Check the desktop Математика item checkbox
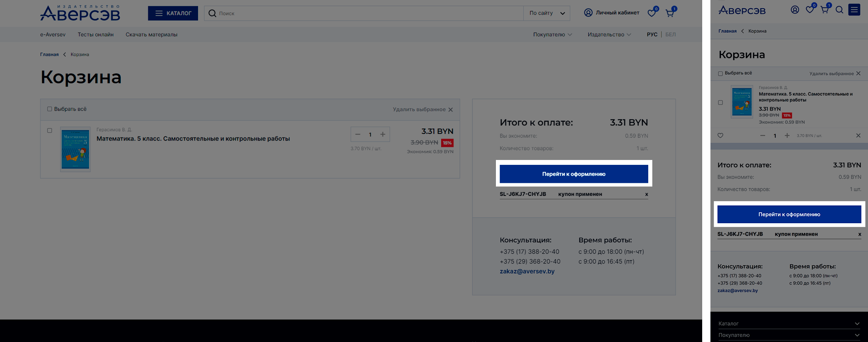Viewport: 868px width, 342px height. [49, 131]
